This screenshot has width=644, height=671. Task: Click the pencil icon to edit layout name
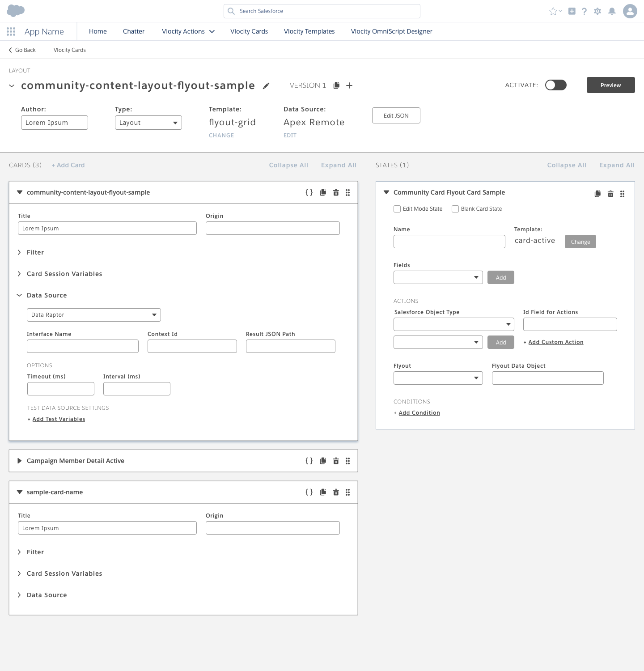pyautogui.click(x=266, y=85)
